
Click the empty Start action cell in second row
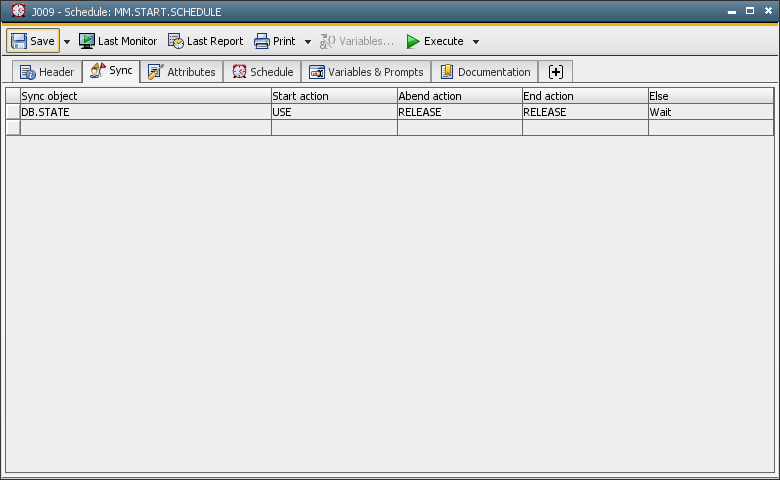334,128
